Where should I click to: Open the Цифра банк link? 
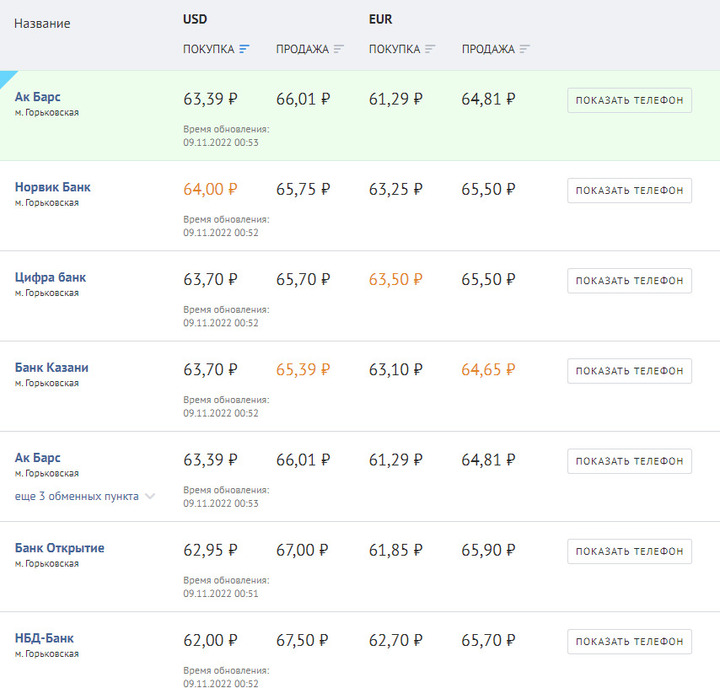tap(51, 278)
